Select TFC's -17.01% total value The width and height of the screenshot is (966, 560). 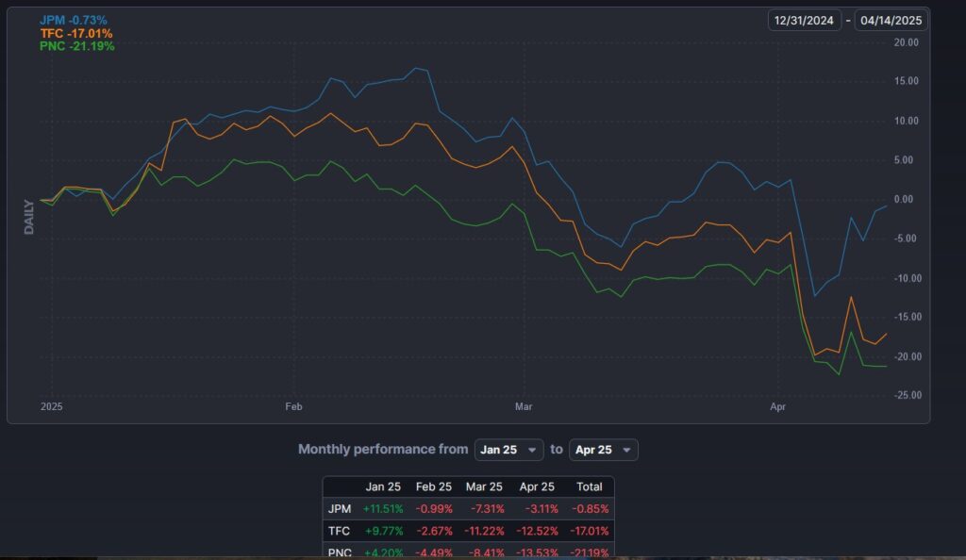pos(590,531)
